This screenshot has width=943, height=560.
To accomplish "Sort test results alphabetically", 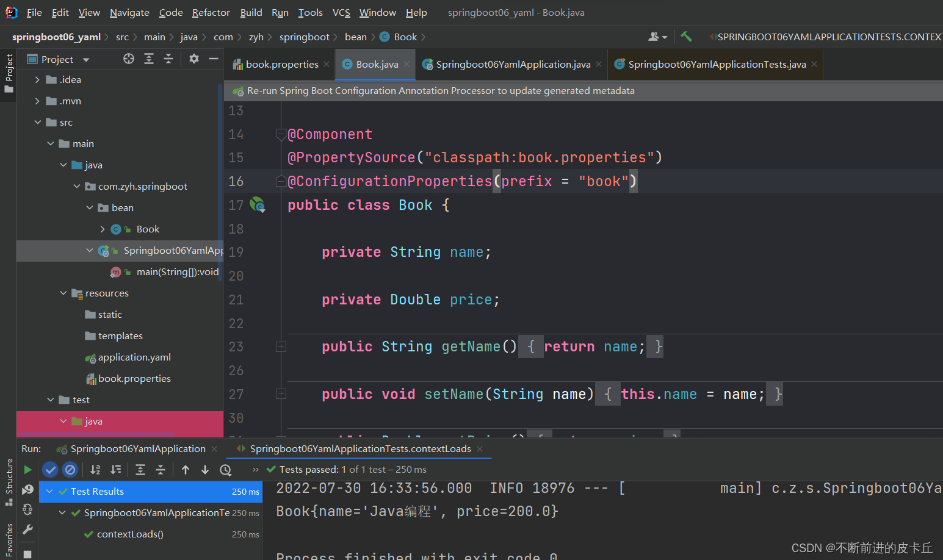I will (95, 470).
